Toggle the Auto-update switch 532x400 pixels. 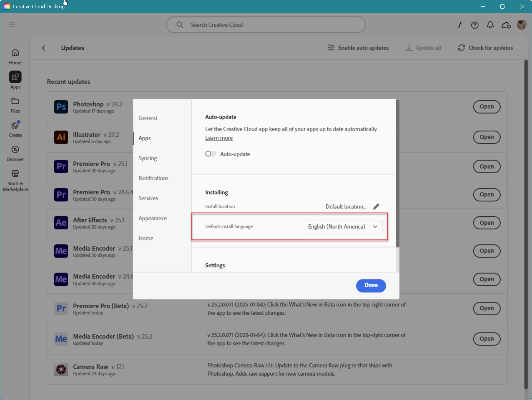[210, 154]
